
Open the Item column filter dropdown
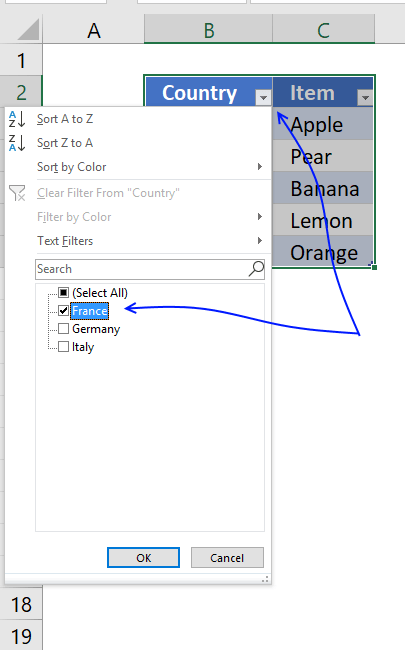coord(365,97)
